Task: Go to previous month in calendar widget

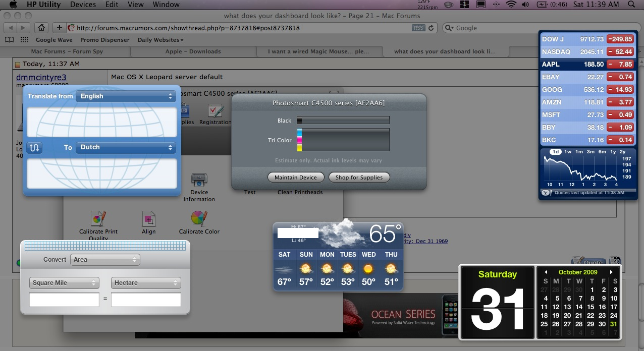Action: pos(545,272)
